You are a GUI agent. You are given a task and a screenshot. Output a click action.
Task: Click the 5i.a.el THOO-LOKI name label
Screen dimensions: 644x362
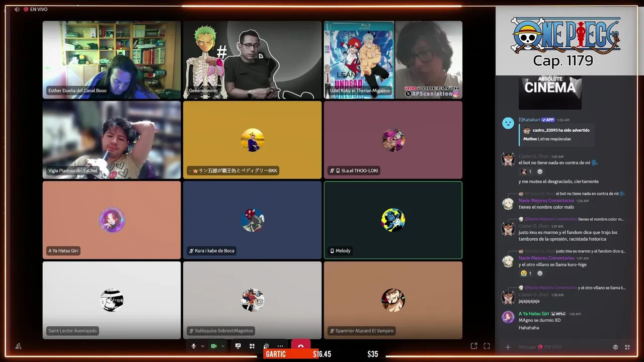click(354, 170)
